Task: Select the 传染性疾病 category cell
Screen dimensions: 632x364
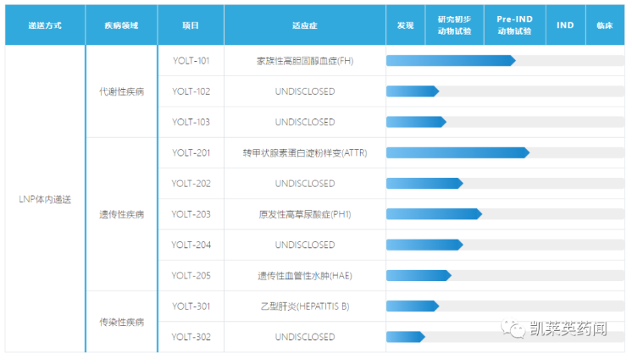Action: point(122,323)
